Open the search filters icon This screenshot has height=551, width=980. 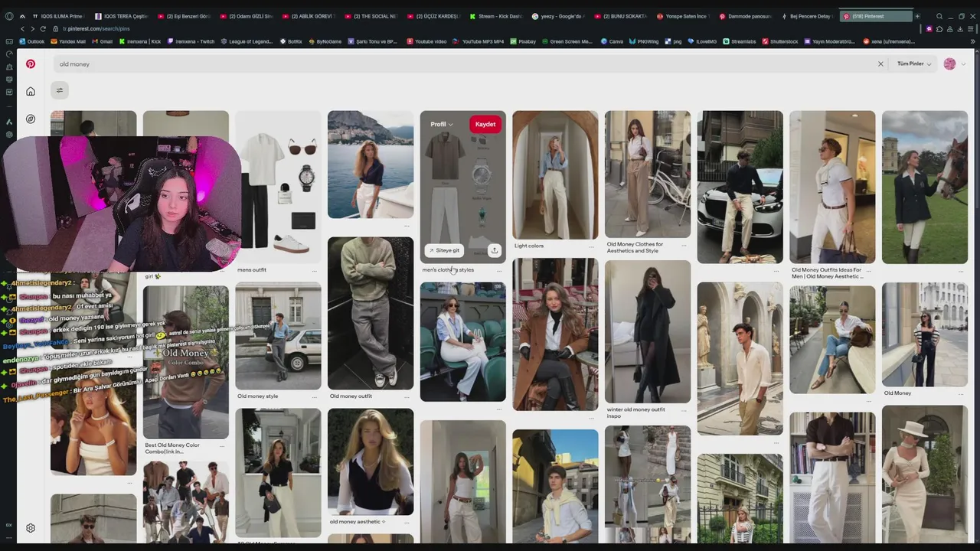(59, 90)
